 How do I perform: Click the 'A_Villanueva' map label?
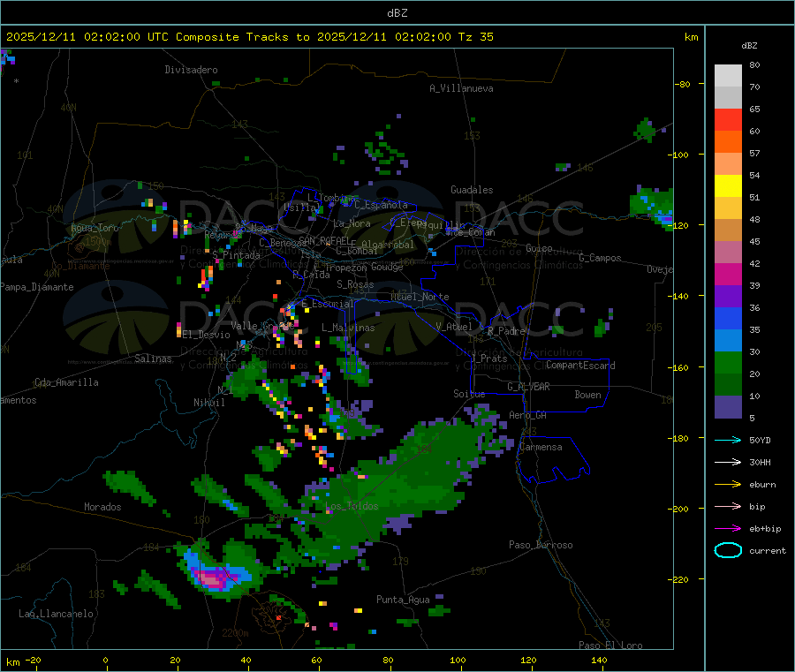point(461,88)
